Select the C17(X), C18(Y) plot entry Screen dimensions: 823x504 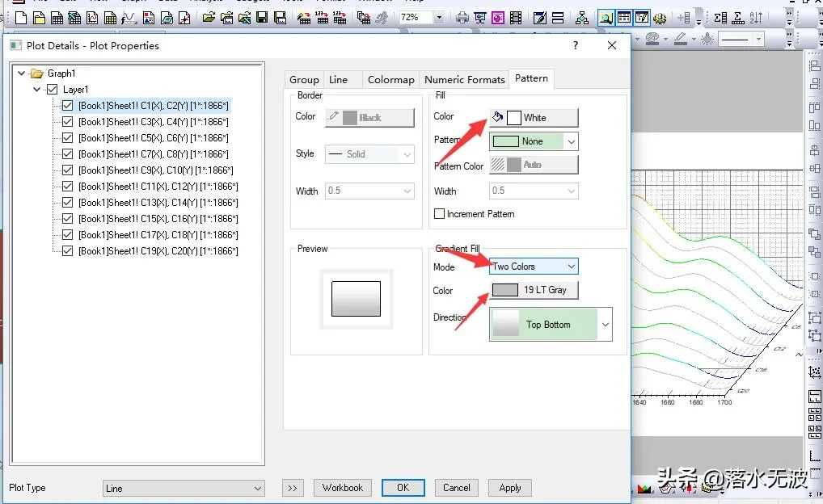[x=158, y=235]
